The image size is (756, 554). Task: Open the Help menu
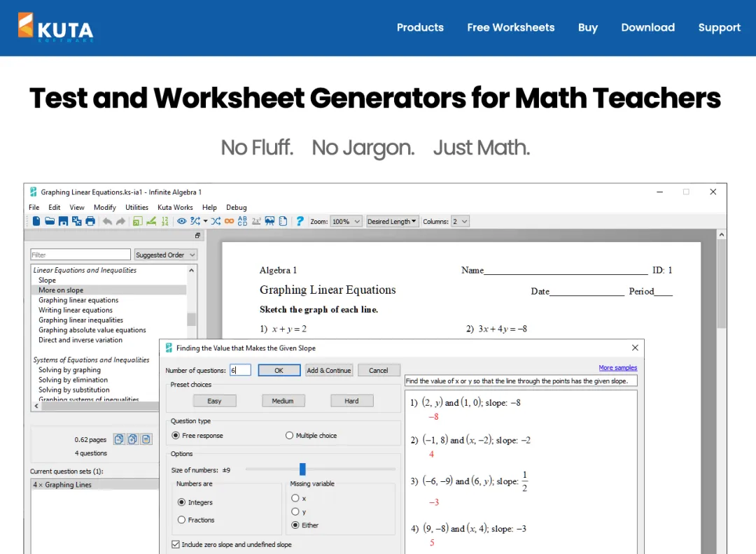209,207
